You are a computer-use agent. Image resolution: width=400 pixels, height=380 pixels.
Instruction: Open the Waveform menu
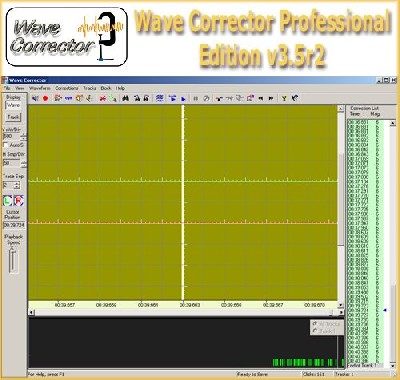point(40,88)
